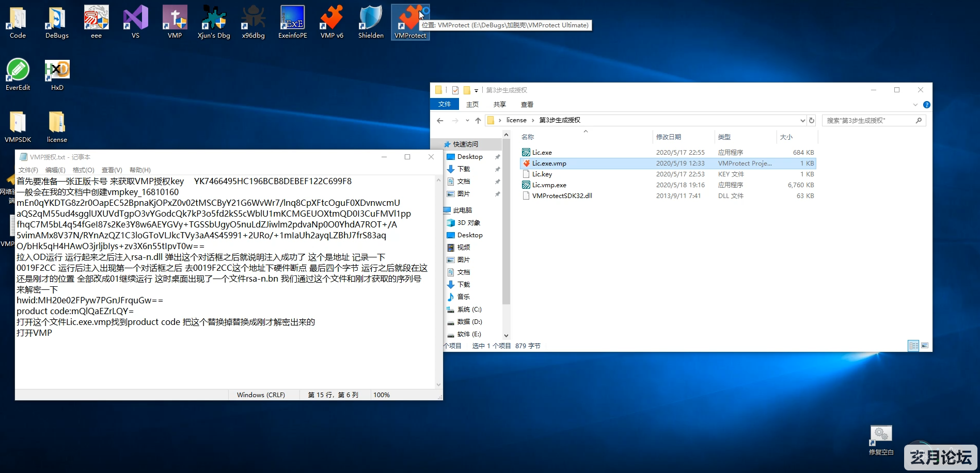The width and height of the screenshot is (980, 473).
Task: Click 第3步生成授权 breadcrumb segment
Action: coord(560,120)
